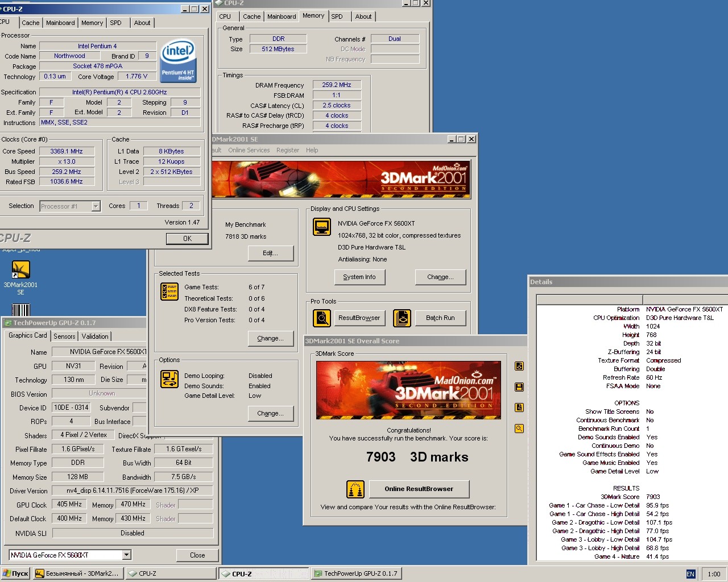728x582 pixels.
Task: Click DRAM Frequency value 259.2 MHz
Action: (x=337, y=85)
